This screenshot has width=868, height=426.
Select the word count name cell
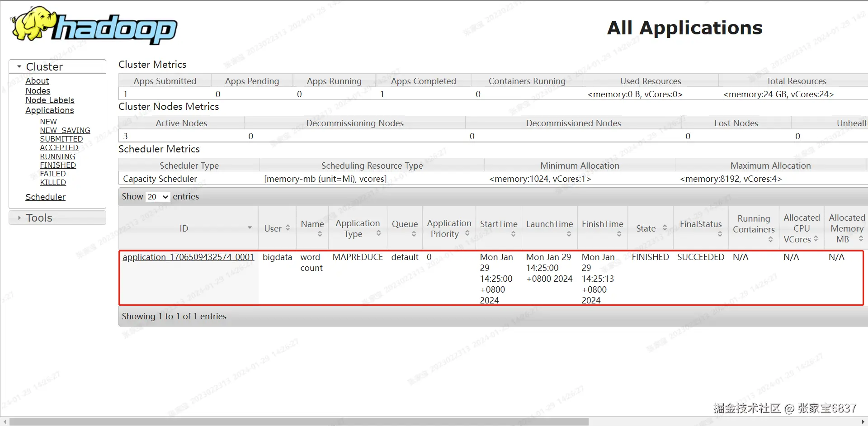pos(311,262)
